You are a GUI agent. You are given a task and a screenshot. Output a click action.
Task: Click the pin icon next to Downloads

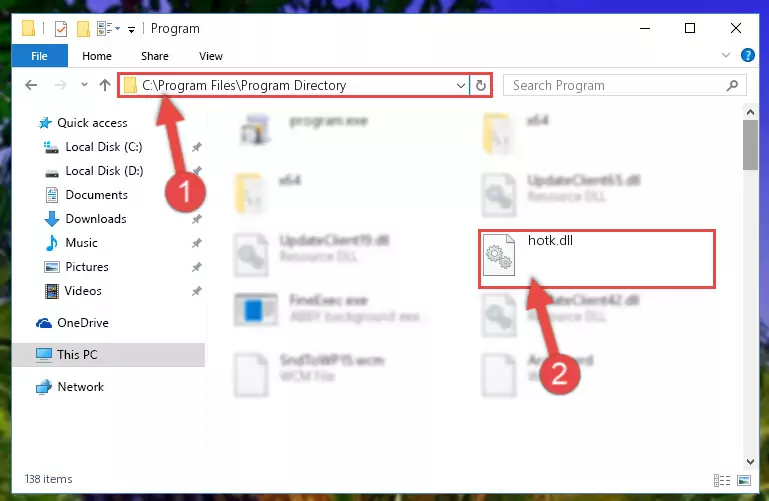197,219
